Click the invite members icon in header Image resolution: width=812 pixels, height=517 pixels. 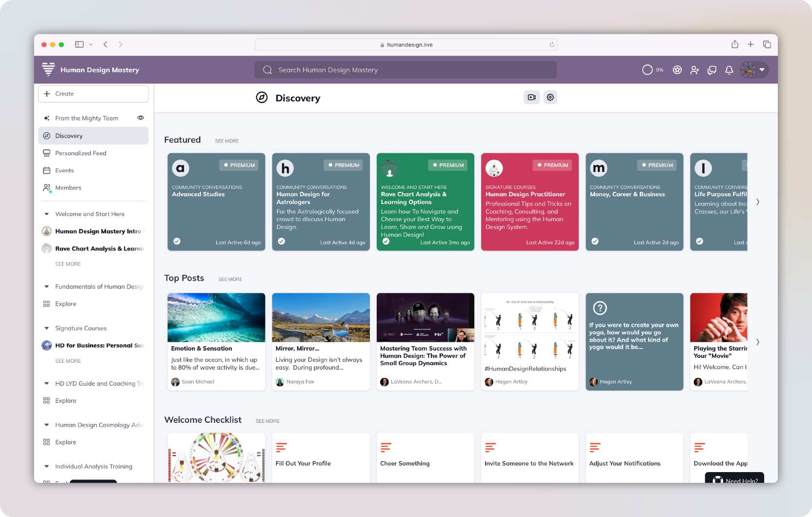(694, 70)
